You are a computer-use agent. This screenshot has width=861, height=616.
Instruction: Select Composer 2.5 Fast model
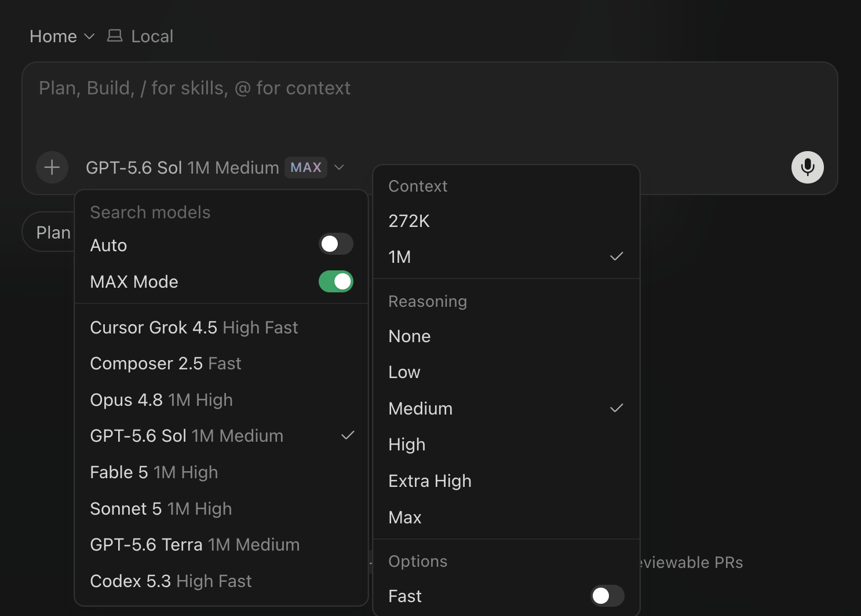221,364
